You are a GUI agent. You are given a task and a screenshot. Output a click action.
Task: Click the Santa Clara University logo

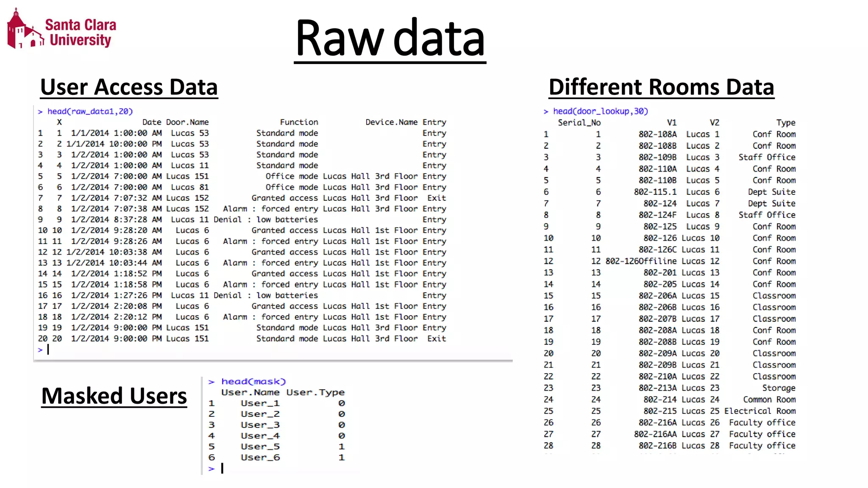62,29
